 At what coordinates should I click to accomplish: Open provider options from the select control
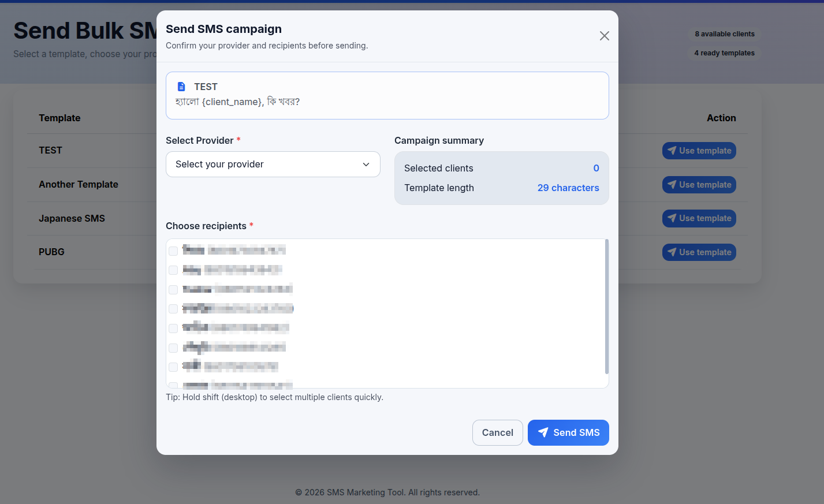point(273,165)
